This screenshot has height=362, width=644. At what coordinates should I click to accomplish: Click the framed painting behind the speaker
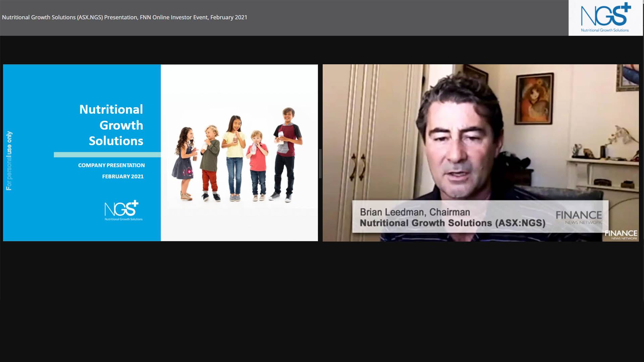(x=534, y=99)
